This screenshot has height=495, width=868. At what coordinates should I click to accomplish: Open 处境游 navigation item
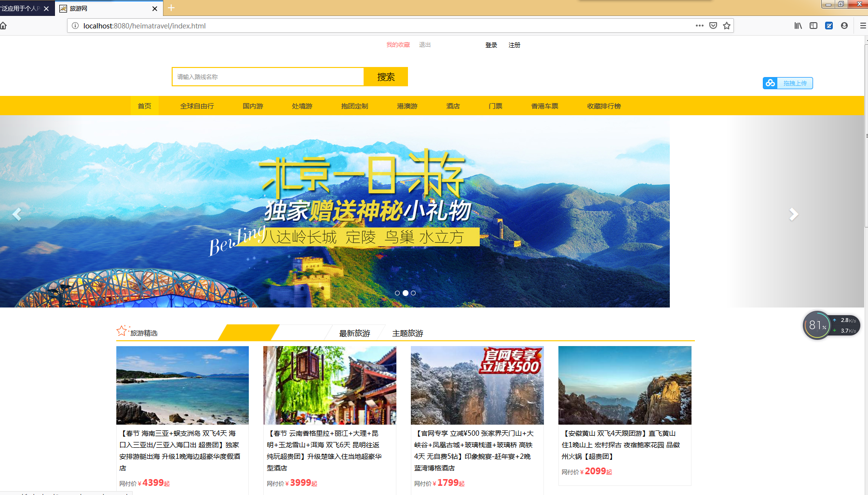pyautogui.click(x=302, y=106)
